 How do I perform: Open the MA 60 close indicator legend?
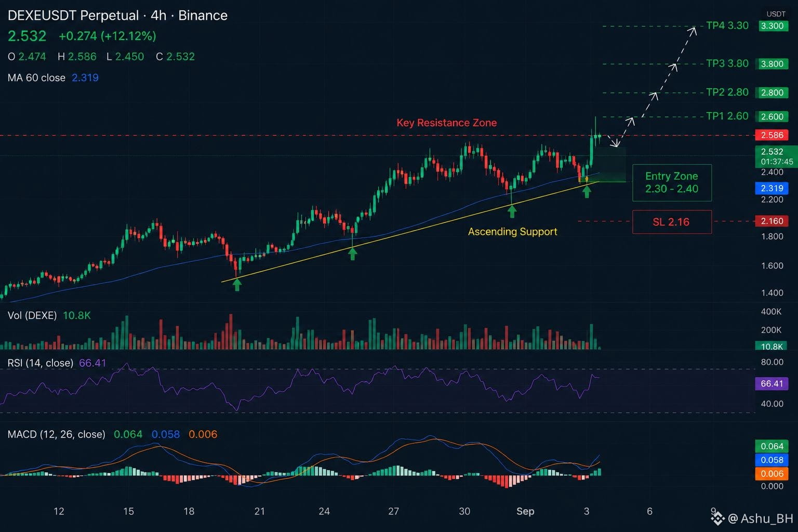(36, 78)
